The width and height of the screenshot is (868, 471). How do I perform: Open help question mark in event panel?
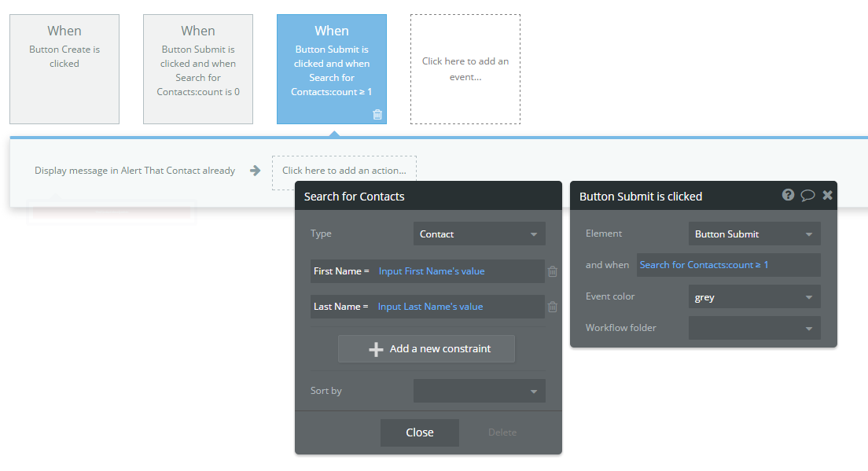(789, 195)
